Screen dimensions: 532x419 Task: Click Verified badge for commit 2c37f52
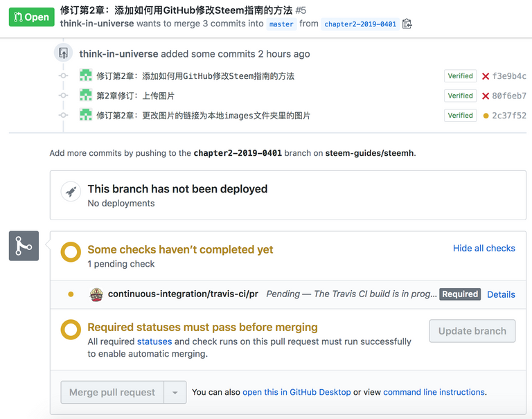460,116
